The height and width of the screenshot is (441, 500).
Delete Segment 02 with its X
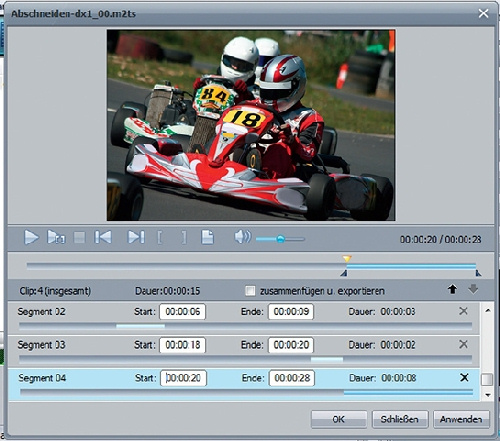[x=463, y=311]
